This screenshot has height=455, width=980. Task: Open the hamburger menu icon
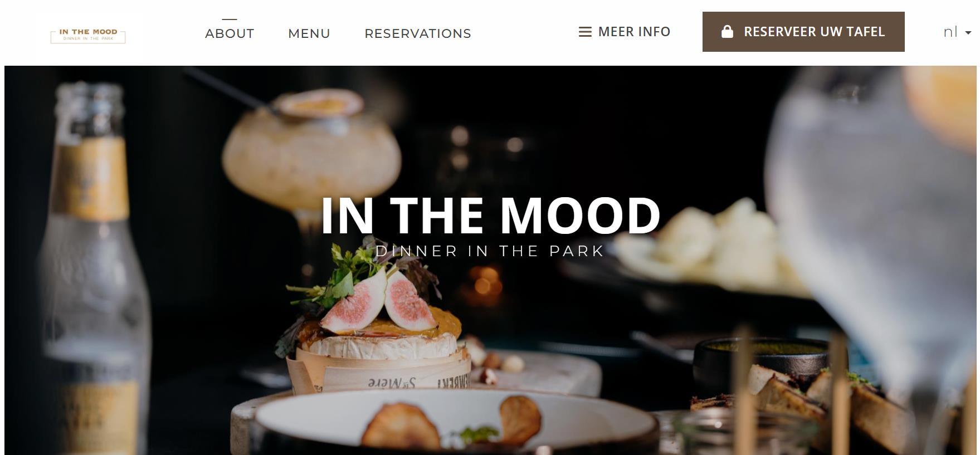[585, 32]
